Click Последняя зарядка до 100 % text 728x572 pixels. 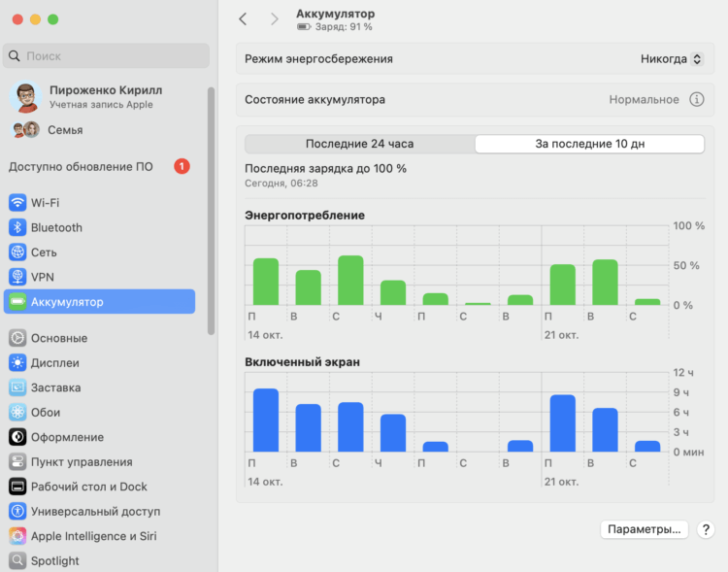pos(325,169)
